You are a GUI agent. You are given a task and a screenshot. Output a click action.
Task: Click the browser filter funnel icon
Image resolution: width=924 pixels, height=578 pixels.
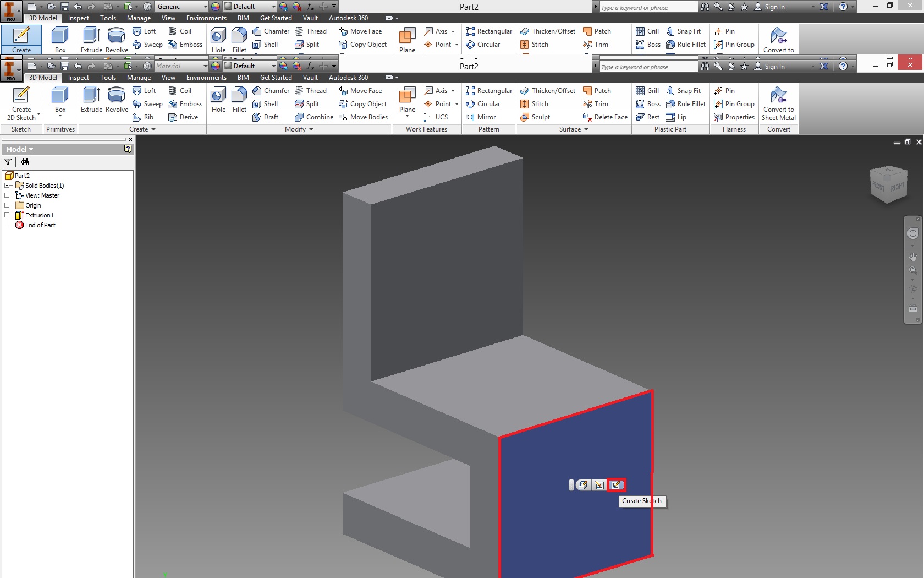(x=8, y=162)
